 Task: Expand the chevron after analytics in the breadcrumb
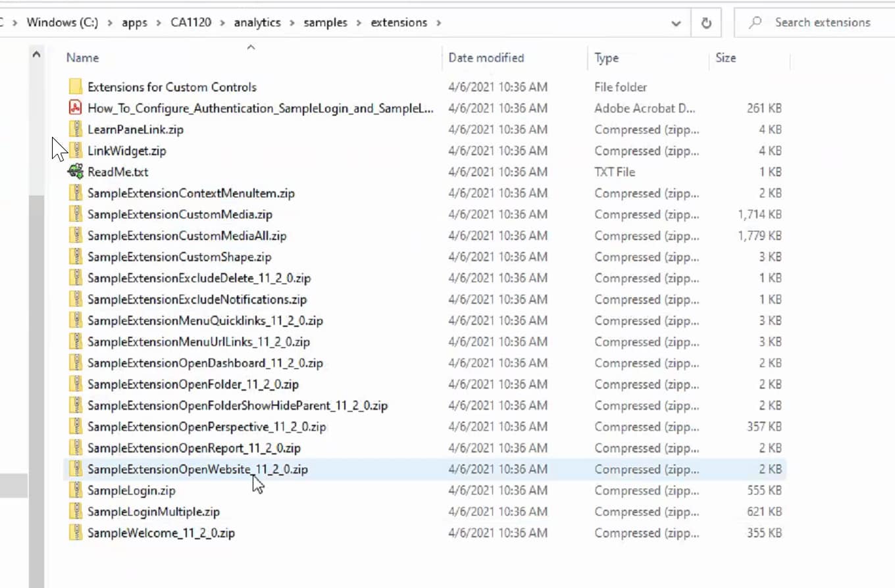tap(292, 22)
